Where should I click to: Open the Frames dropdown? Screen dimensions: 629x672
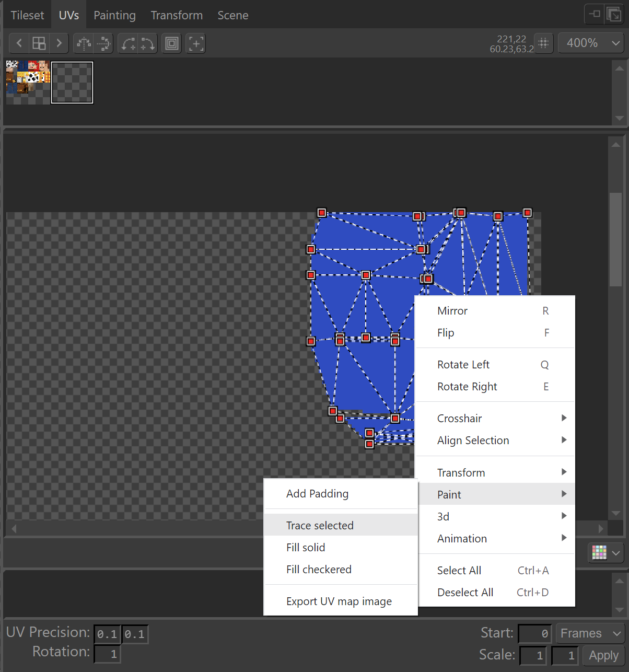tap(590, 633)
